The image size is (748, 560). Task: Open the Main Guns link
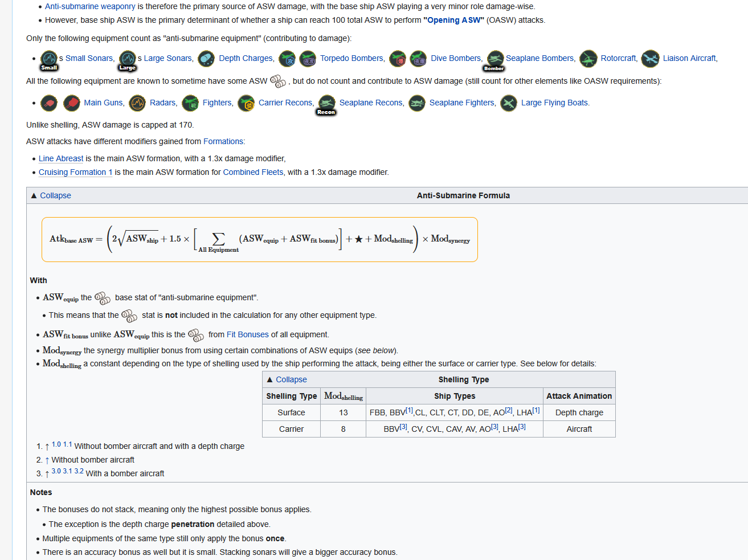coord(103,103)
